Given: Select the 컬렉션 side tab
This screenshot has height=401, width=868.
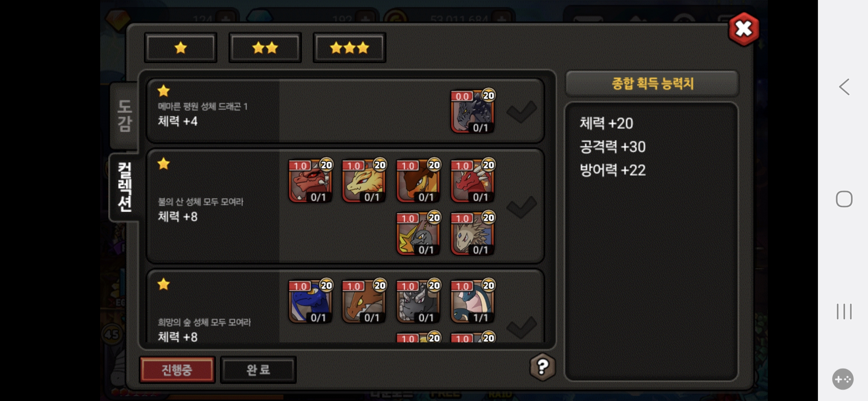Looking at the screenshot, I should pos(124,187).
